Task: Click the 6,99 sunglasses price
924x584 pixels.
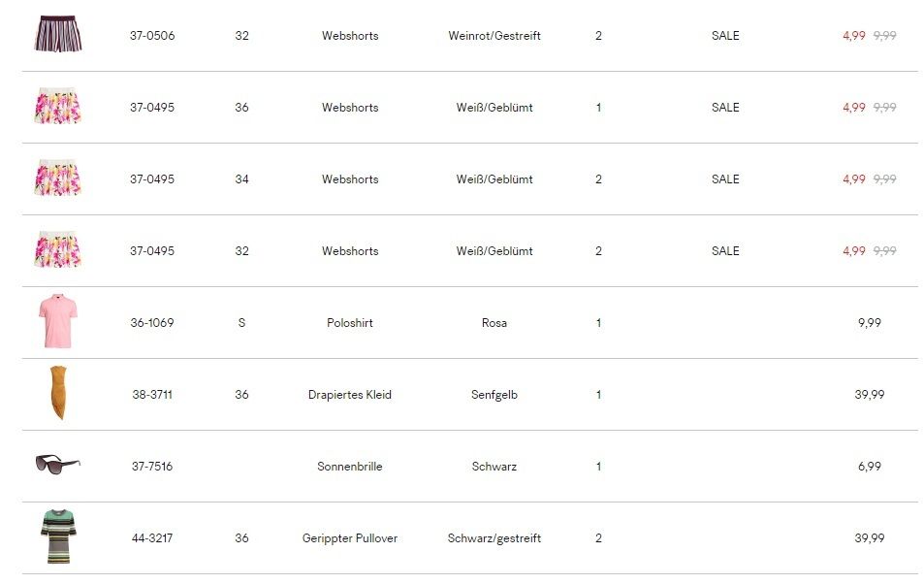Action: click(870, 467)
